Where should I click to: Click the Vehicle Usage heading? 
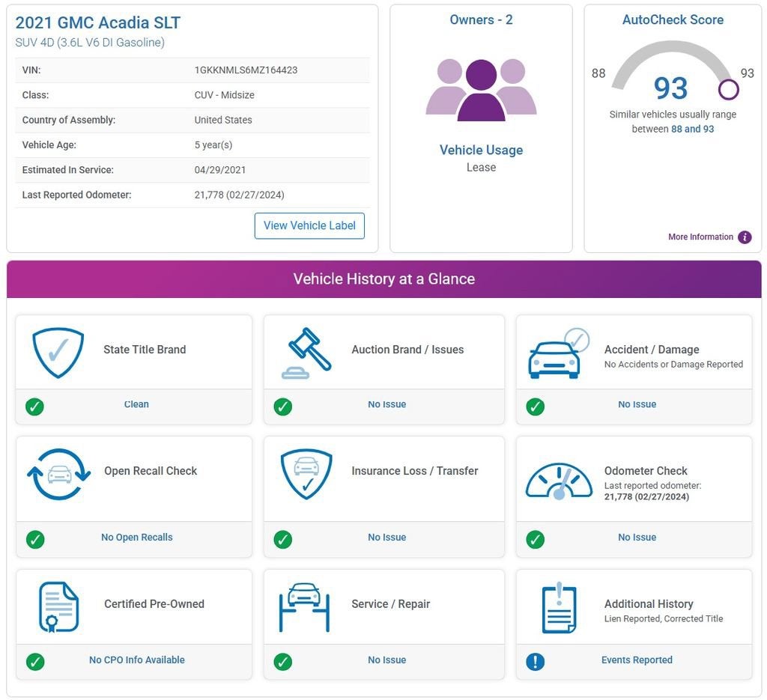tap(481, 150)
